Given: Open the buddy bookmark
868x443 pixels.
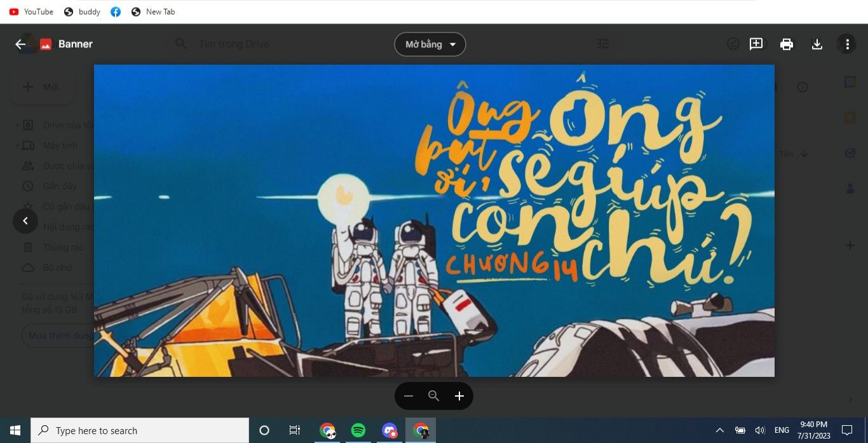Looking at the screenshot, I should pyautogui.click(x=83, y=11).
